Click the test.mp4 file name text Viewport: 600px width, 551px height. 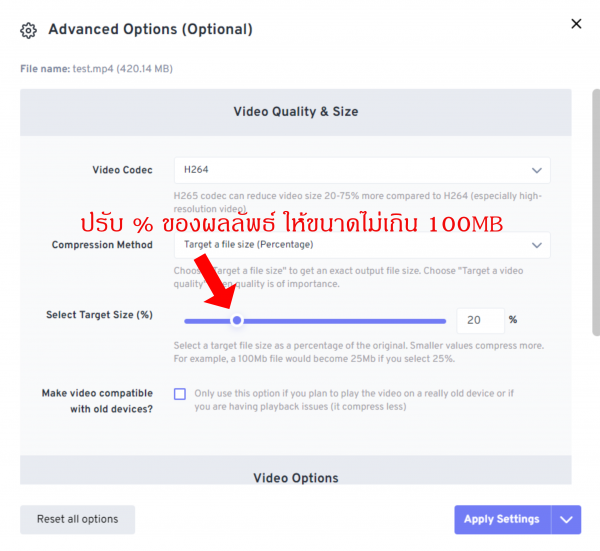pos(93,69)
